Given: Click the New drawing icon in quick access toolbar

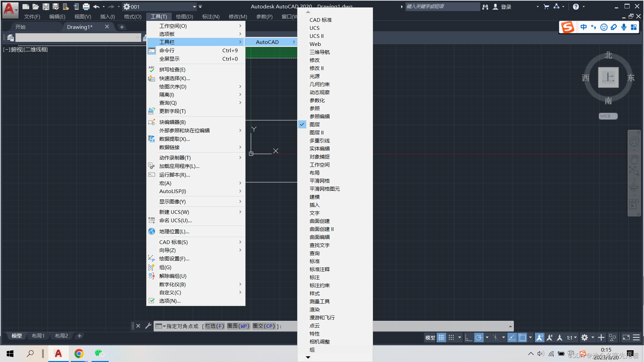Looking at the screenshot, I should pyautogui.click(x=26, y=7).
